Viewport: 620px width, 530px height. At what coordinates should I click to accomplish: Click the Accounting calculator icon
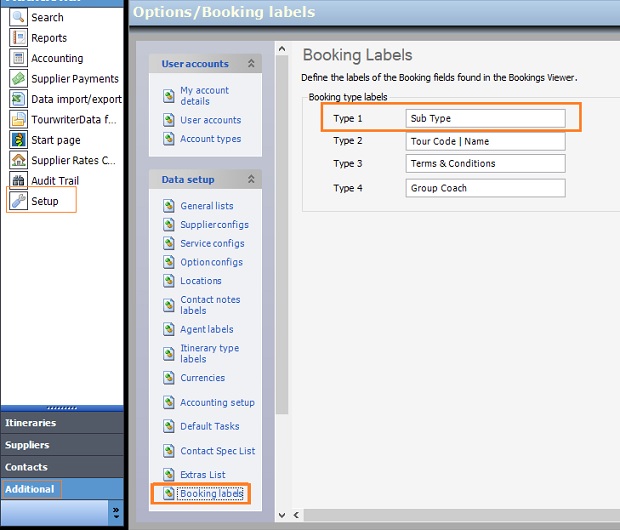(18, 58)
